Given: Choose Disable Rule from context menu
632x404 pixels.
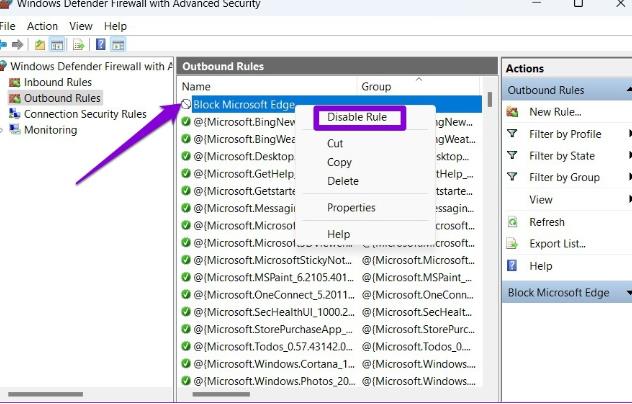Looking at the screenshot, I should coord(357,117).
